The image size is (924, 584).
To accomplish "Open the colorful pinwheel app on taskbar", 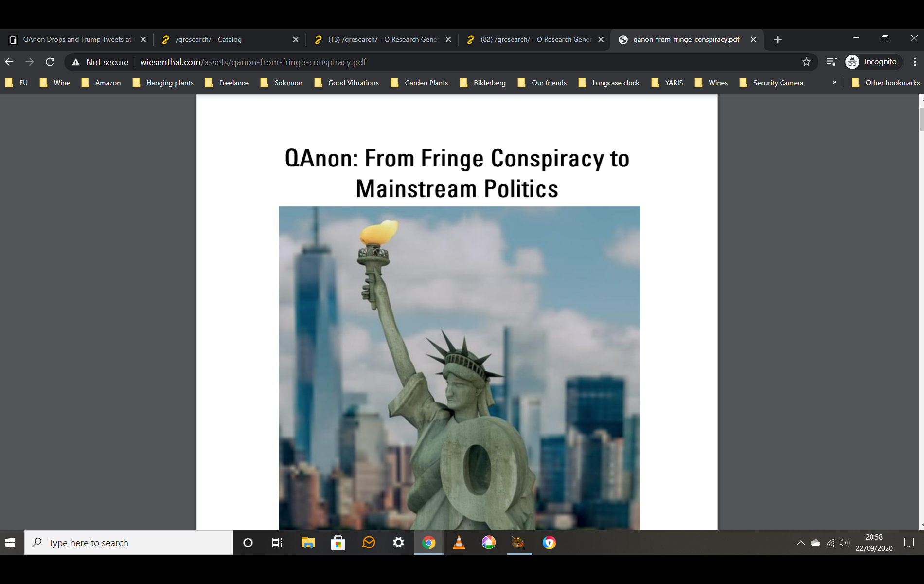I will (x=489, y=543).
